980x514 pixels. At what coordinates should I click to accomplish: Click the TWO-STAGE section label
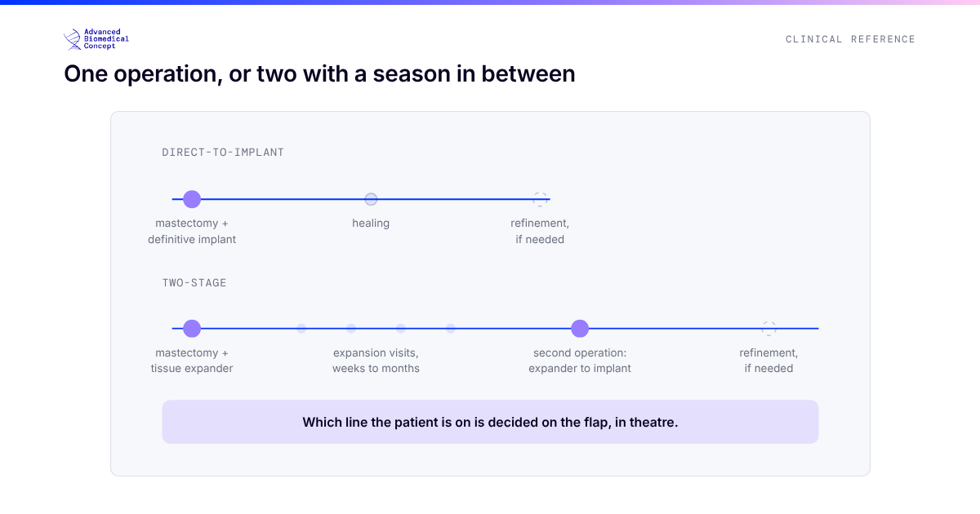click(194, 283)
